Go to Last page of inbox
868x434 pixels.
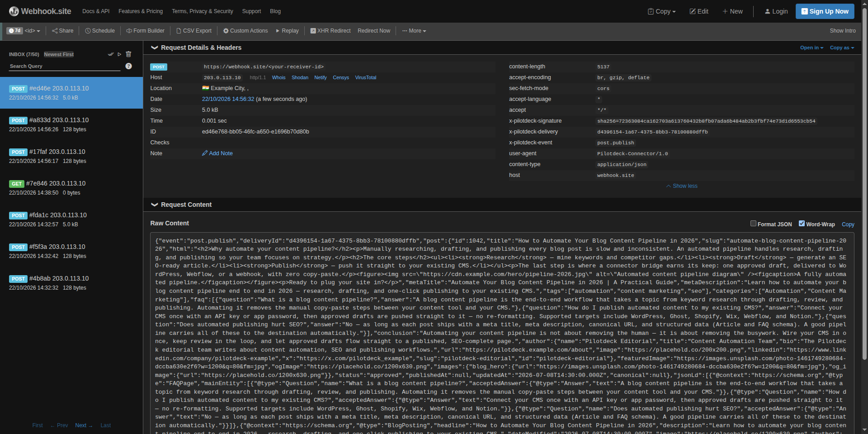coord(106,425)
